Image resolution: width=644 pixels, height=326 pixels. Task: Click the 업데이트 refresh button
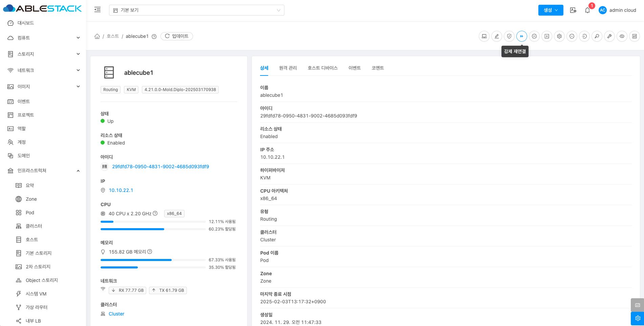(176, 36)
